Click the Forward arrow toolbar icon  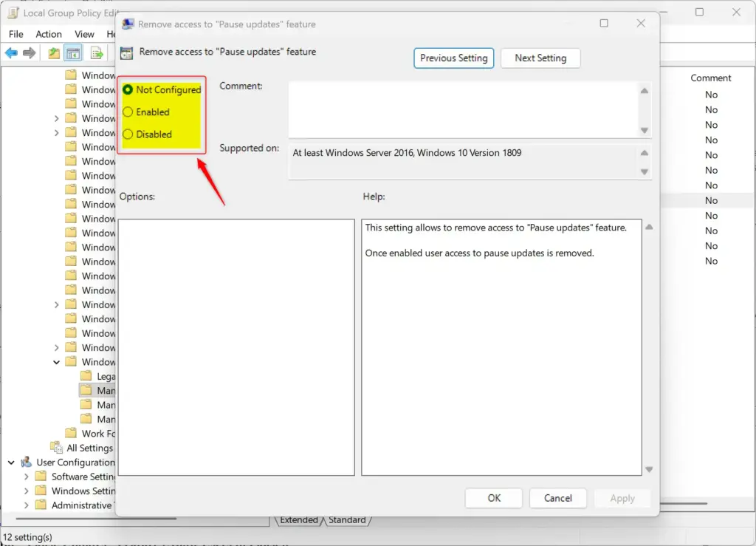pyautogui.click(x=30, y=53)
